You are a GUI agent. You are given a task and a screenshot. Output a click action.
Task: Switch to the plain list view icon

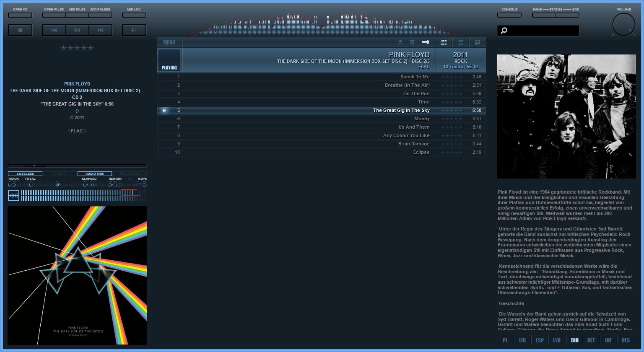[x=460, y=42]
